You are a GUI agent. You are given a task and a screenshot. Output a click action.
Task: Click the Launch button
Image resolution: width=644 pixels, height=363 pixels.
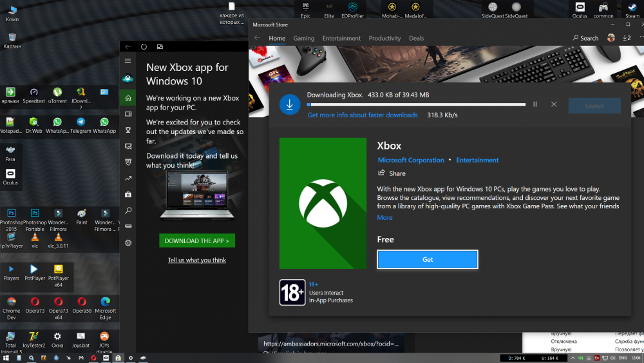tap(594, 106)
